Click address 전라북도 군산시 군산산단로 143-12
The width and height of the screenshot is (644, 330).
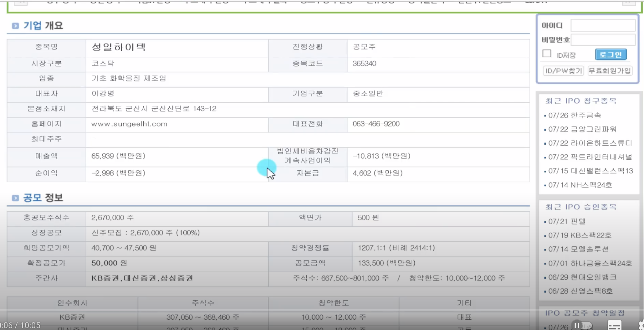(x=154, y=109)
